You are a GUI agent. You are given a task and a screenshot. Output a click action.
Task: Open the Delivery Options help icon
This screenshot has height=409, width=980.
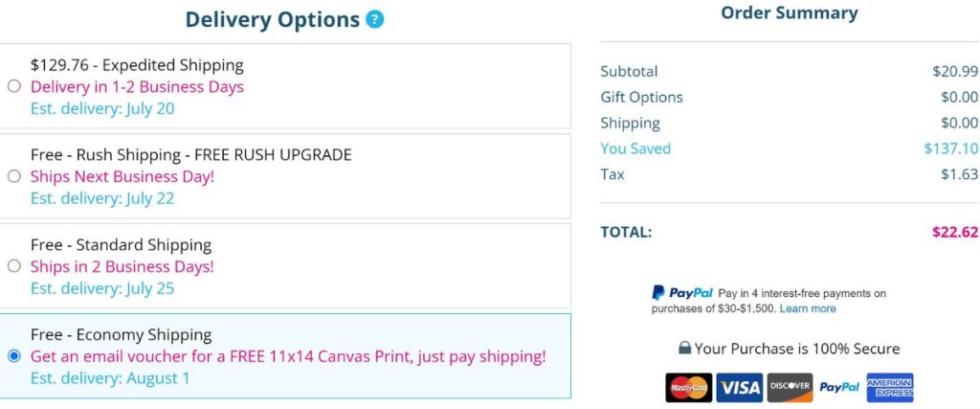point(375,19)
